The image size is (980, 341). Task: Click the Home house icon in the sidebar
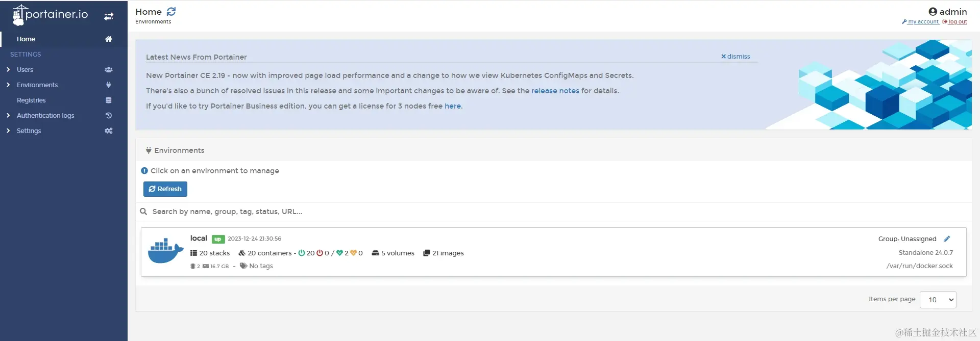[109, 39]
